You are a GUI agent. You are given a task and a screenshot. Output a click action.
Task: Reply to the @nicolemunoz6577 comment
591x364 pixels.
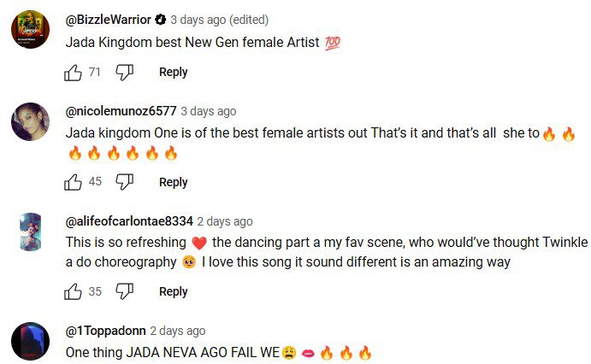(173, 182)
